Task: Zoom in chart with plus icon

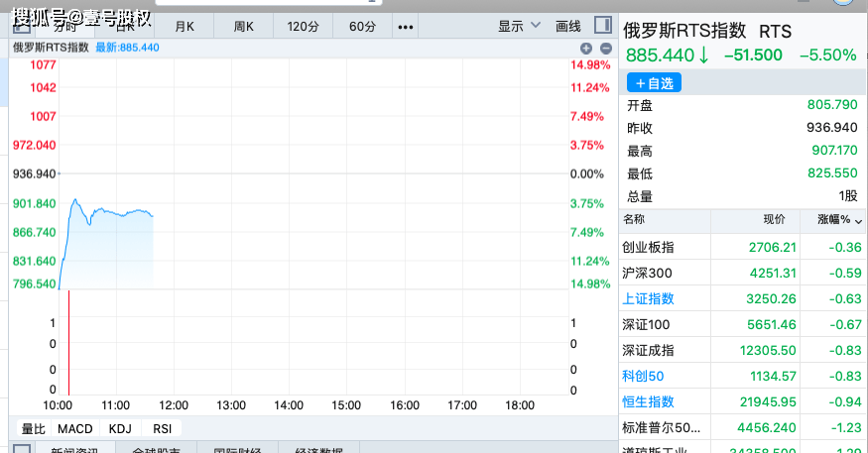Action: (x=586, y=49)
